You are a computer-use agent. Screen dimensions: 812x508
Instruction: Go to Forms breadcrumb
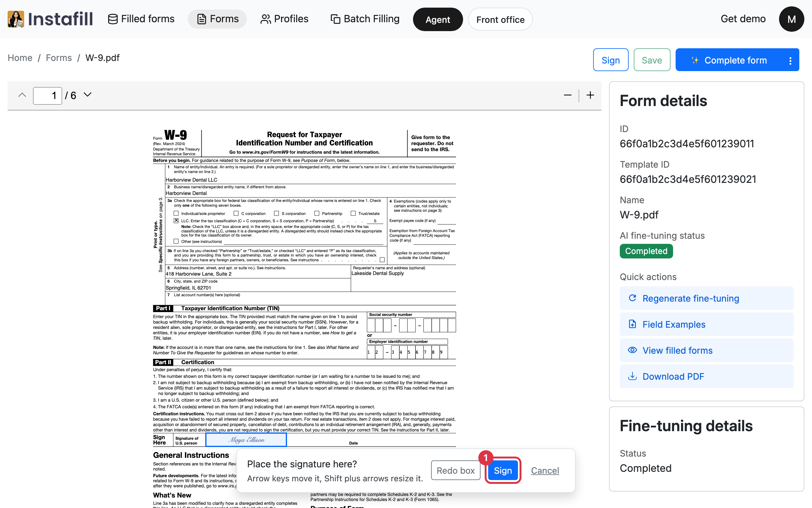pyautogui.click(x=59, y=58)
